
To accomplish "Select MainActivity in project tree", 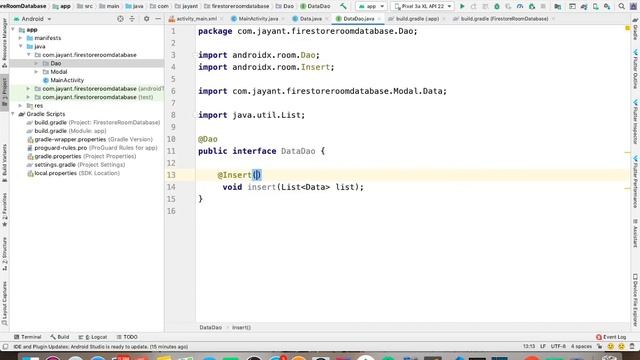I will (67, 80).
